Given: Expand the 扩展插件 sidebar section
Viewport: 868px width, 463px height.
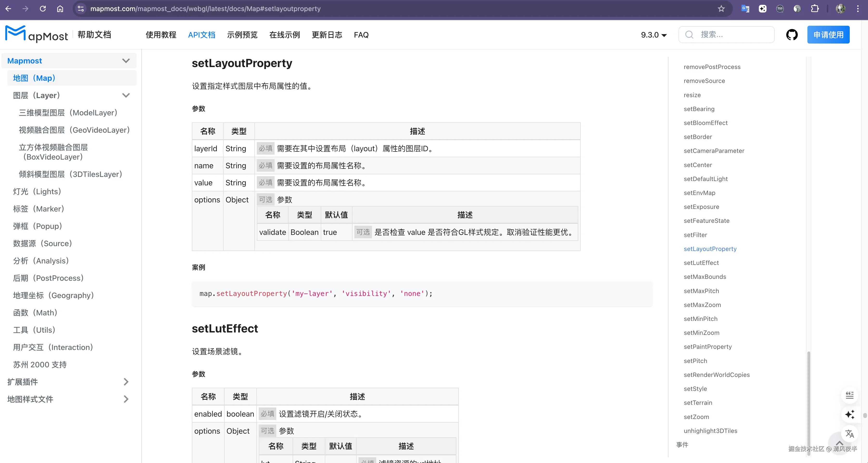Looking at the screenshot, I should pos(126,382).
